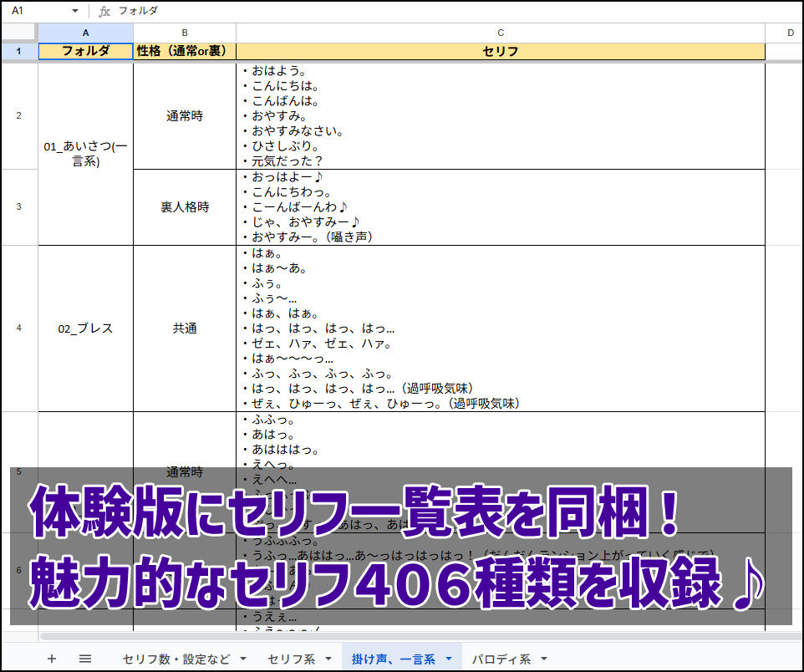Select the 掛け声、一言系 sheet tab
Viewport: 804px width, 672px height.
pyautogui.click(x=393, y=659)
